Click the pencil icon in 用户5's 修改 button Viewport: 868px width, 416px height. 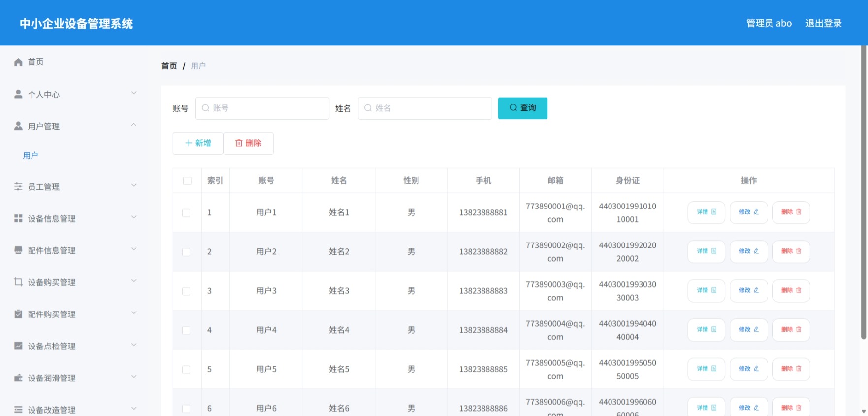756,369
